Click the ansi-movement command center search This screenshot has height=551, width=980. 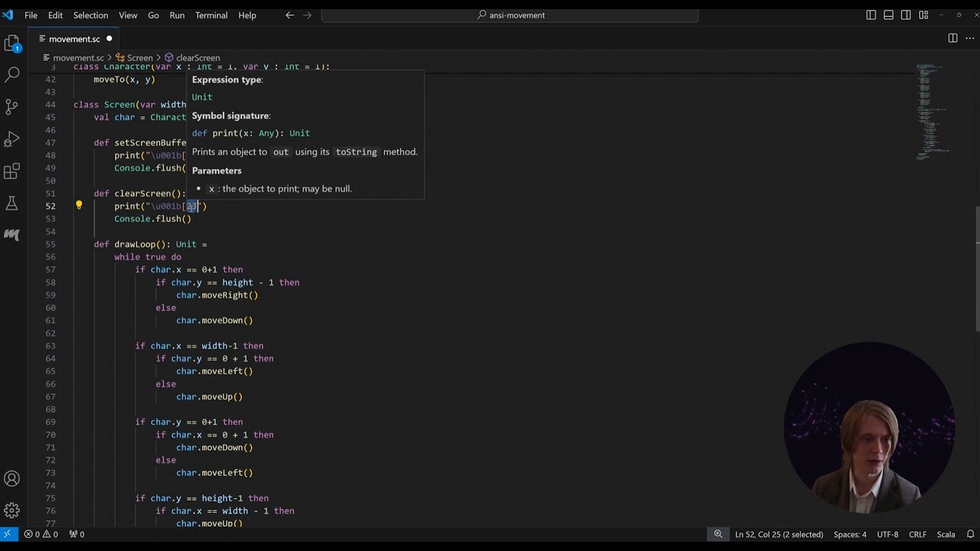click(x=510, y=15)
